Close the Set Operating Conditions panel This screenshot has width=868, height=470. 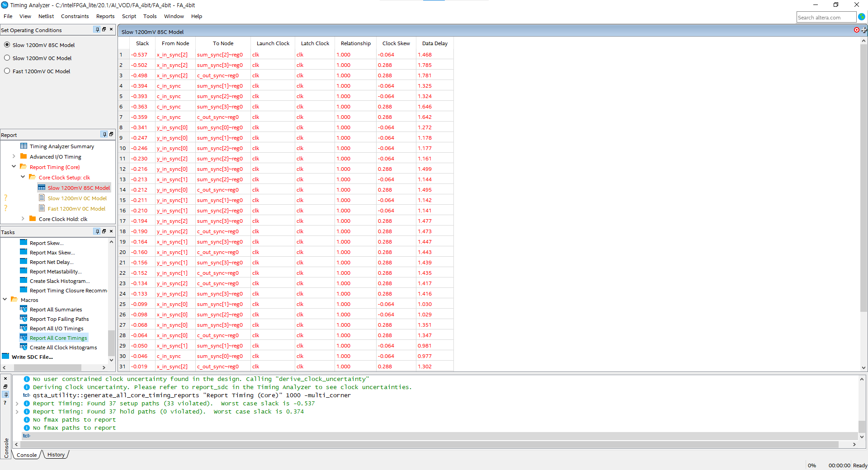click(x=111, y=29)
